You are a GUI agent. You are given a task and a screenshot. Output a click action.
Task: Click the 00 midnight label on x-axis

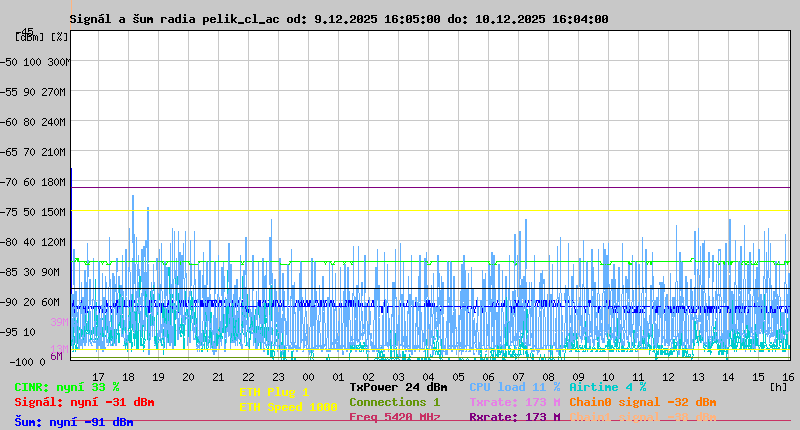(308, 377)
